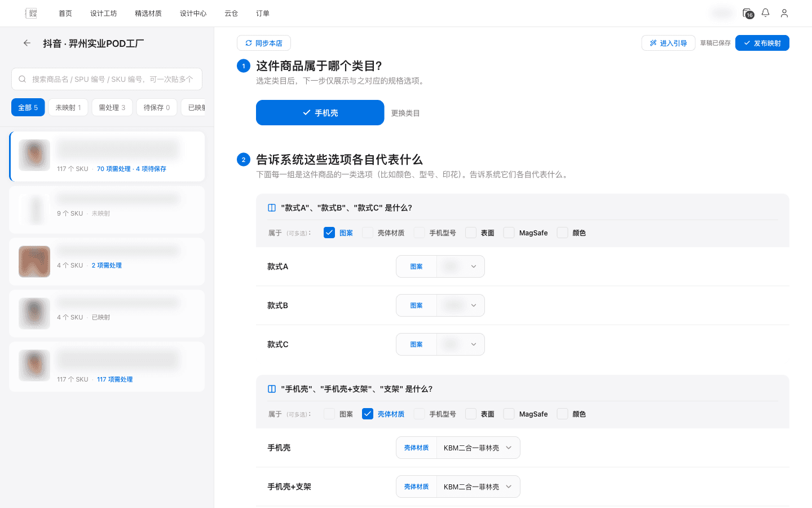Image resolution: width=812 pixels, height=508 pixels.
Task: Click the "2 项需处理" status text
Action: tap(107, 265)
